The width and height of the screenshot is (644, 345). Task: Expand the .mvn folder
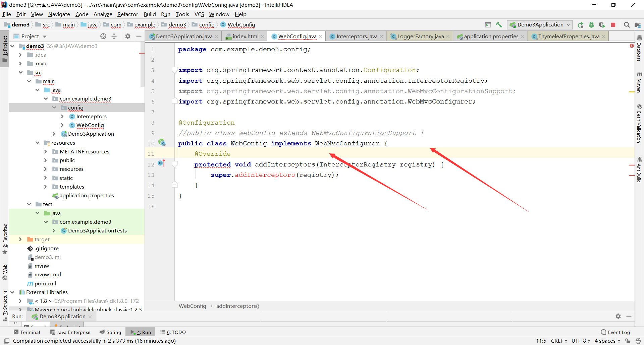point(20,63)
